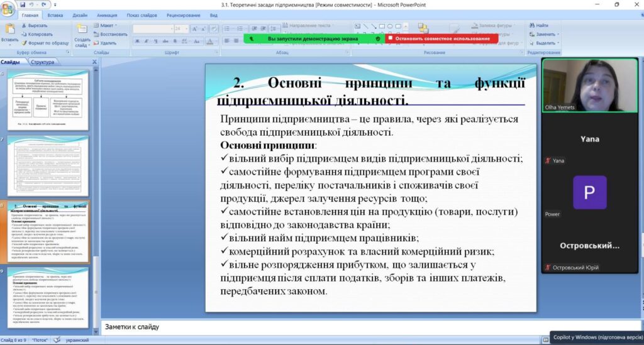Viewport: 644px width, 345px height.
Task: Open the Макет layout dropdown
Action: (107, 26)
